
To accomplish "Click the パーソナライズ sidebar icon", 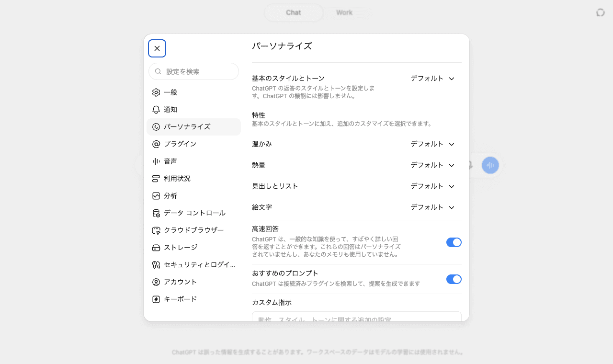I will click(156, 127).
